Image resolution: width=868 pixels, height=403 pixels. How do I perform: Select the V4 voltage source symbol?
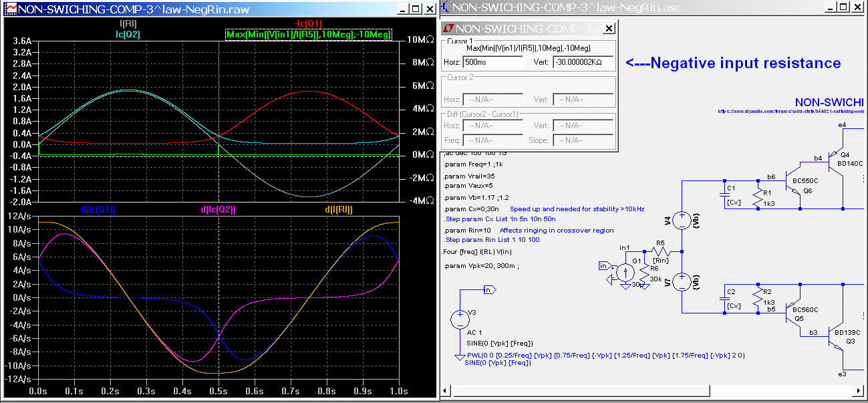(x=682, y=221)
